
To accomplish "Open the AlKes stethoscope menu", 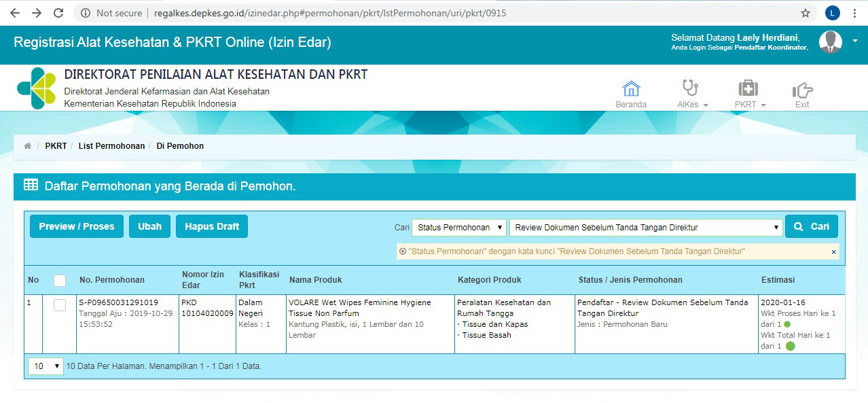I will [691, 89].
